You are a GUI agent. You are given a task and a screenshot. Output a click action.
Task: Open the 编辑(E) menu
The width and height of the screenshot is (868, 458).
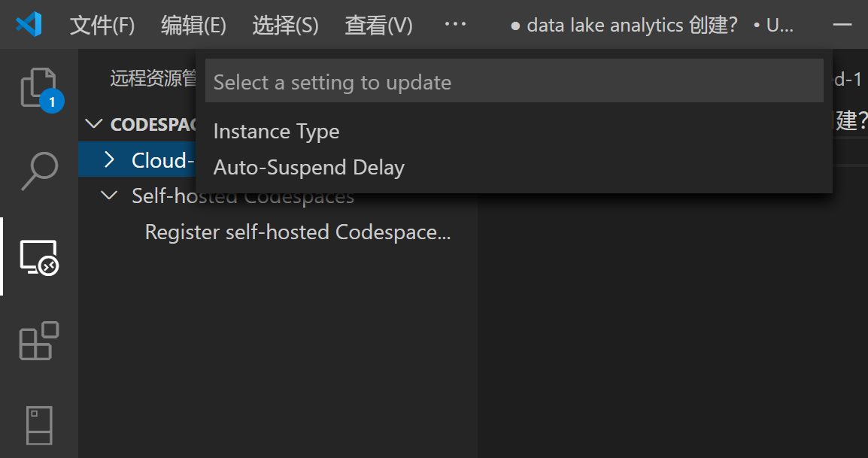click(193, 24)
